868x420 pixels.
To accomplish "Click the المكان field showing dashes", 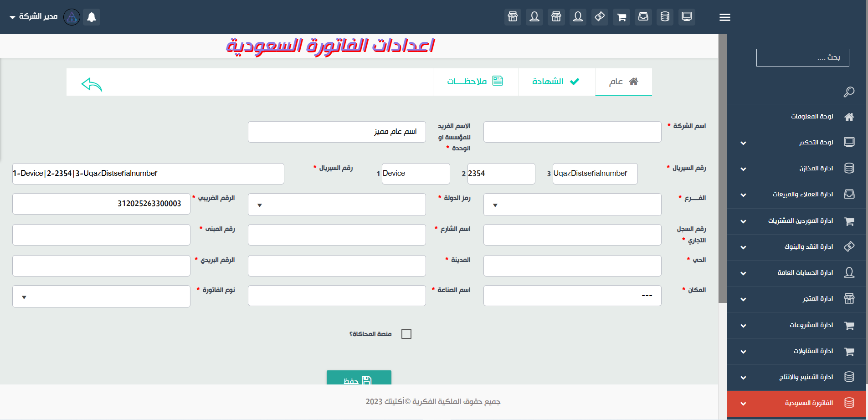I will point(572,296).
